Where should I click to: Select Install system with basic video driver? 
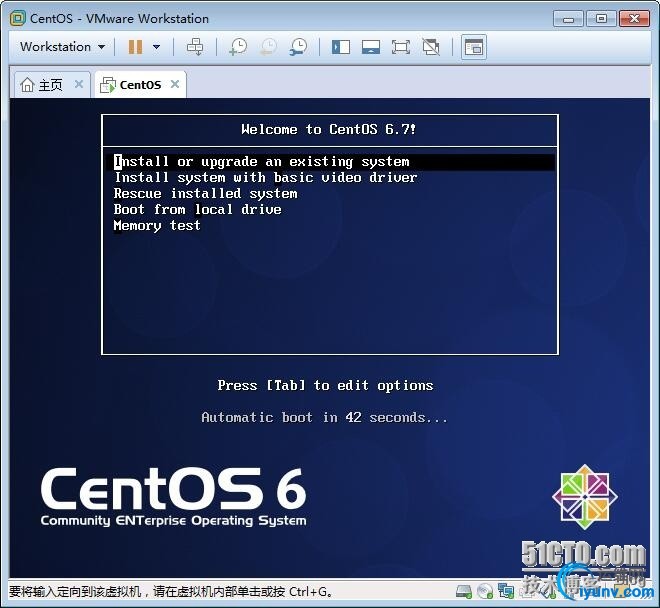[266, 178]
